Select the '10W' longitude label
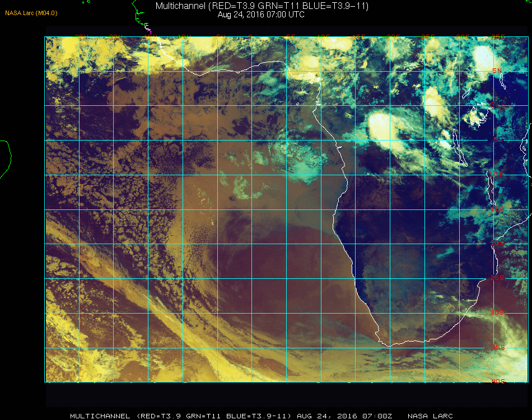The width and height of the screenshot is (532, 420). (185, 37)
